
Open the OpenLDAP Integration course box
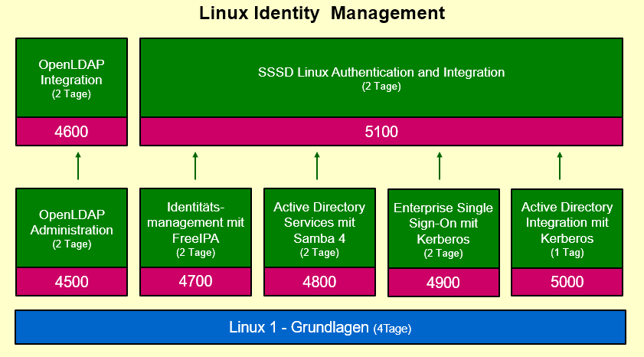click(71, 78)
